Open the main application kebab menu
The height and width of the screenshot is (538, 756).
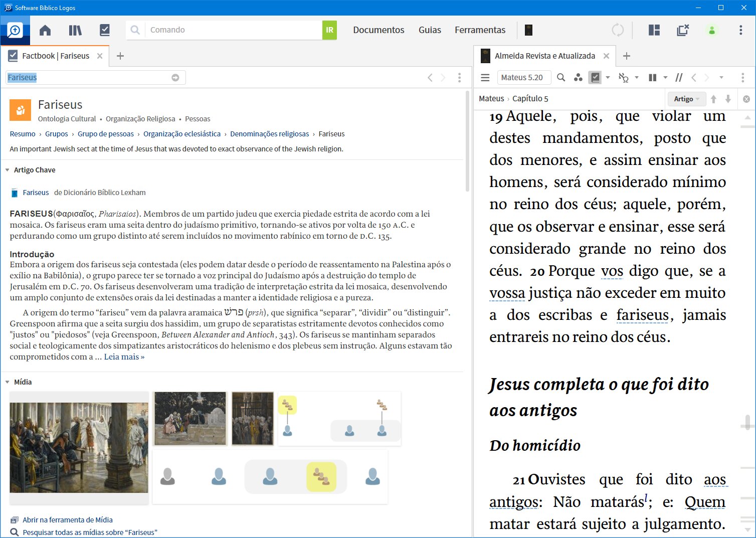[x=740, y=30]
